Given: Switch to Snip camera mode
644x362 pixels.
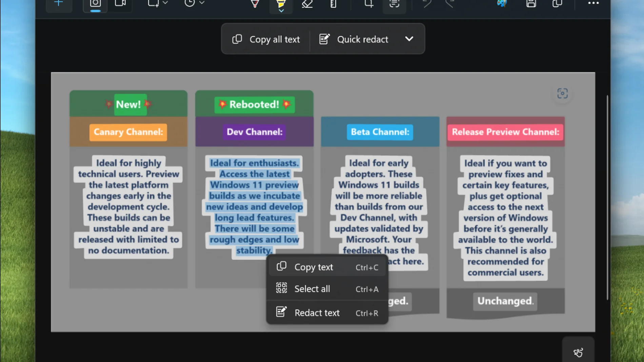Looking at the screenshot, I should click(x=95, y=4).
